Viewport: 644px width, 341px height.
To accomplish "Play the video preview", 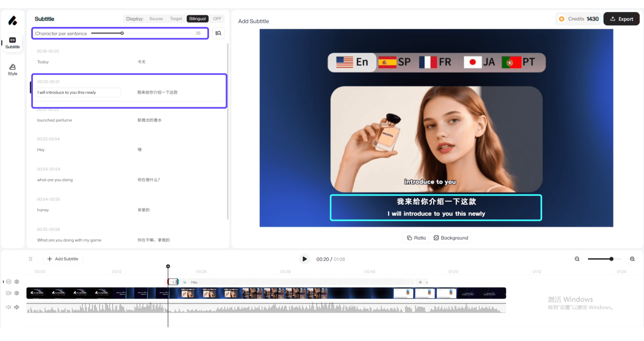I will click(304, 259).
